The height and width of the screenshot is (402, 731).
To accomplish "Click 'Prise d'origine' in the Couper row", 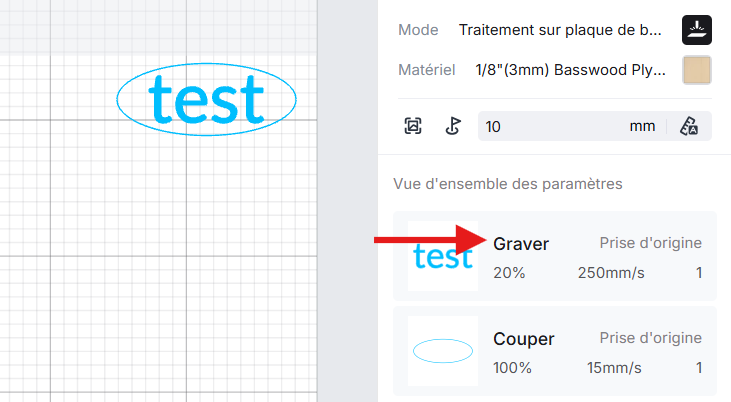I will (650, 339).
